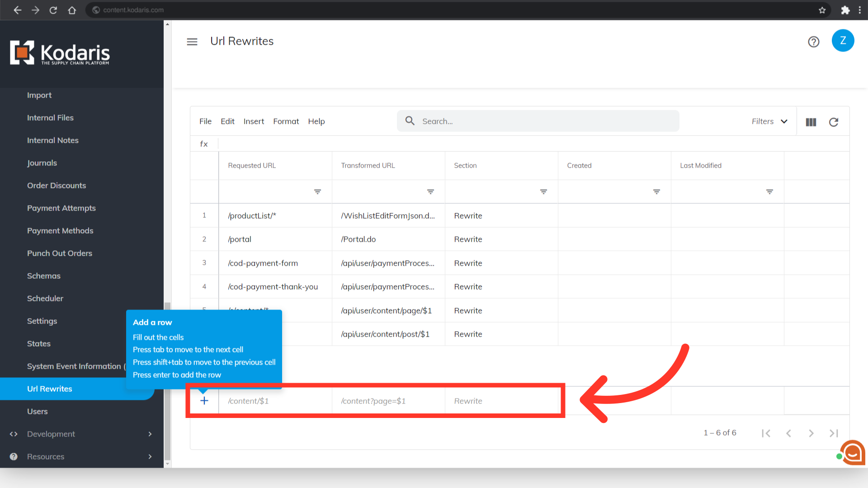868x488 pixels.
Task: Open the Format menu
Action: point(286,122)
